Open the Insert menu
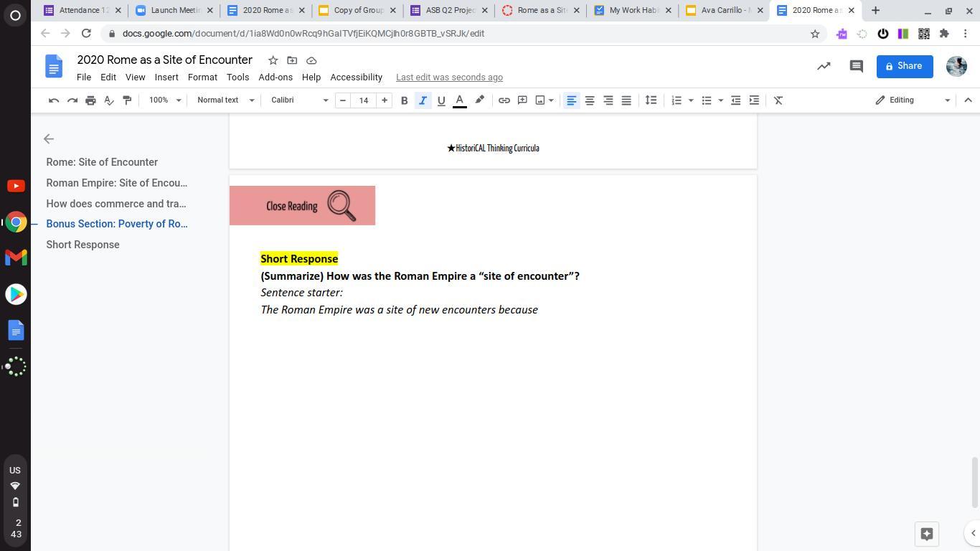This screenshot has width=980, height=551. [x=166, y=77]
